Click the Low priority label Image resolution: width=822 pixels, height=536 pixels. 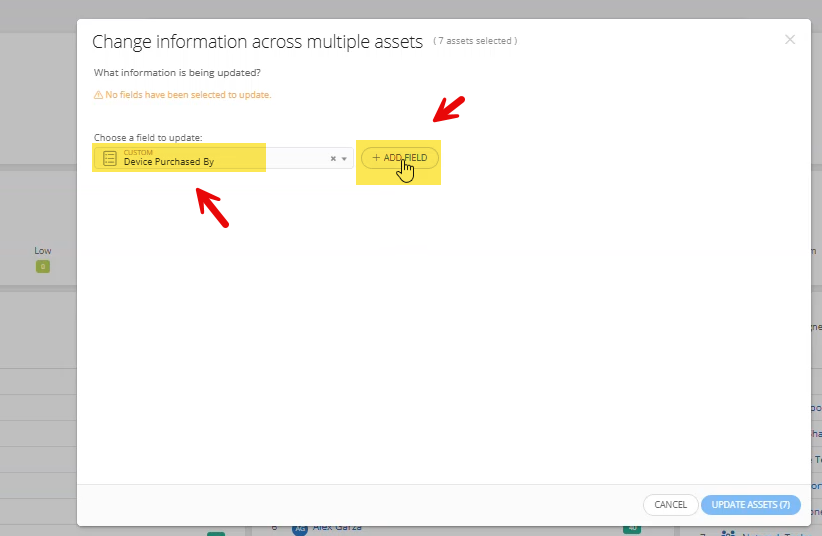coord(42,251)
